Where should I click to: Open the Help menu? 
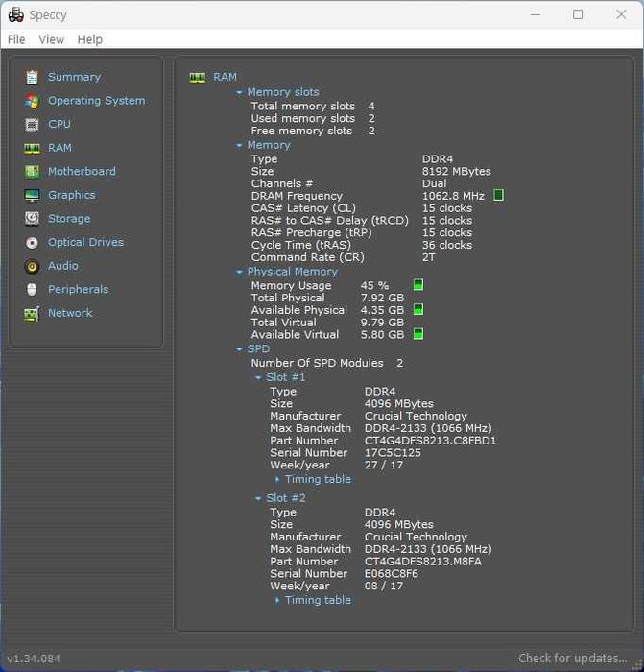click(x=90, y=39)
